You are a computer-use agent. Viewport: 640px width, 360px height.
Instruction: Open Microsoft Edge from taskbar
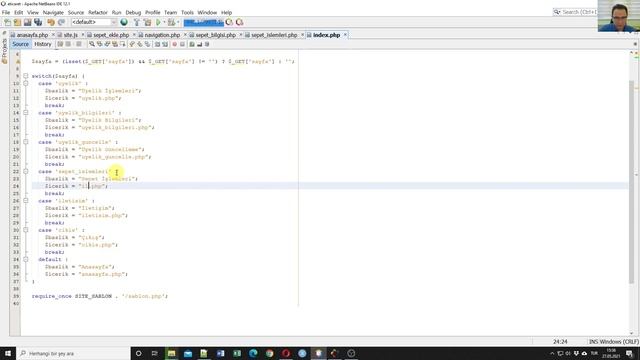(x=253, y=353)
